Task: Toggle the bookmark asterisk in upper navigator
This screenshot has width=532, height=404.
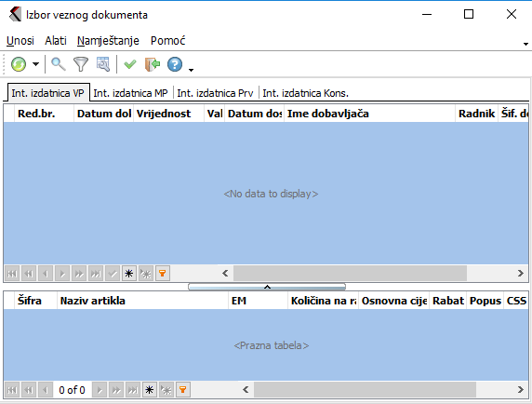Action: click(129, 274)
